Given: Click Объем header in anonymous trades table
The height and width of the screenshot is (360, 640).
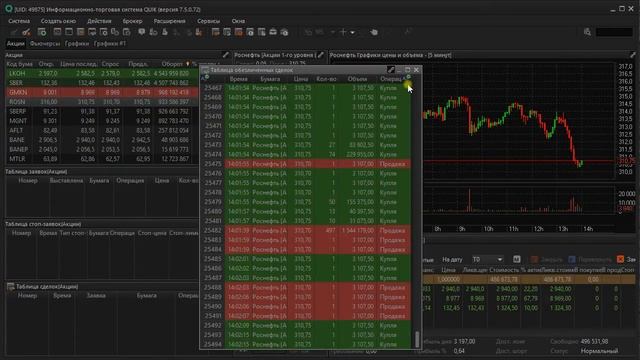Looking at the screenshot, I should point(357,79).
